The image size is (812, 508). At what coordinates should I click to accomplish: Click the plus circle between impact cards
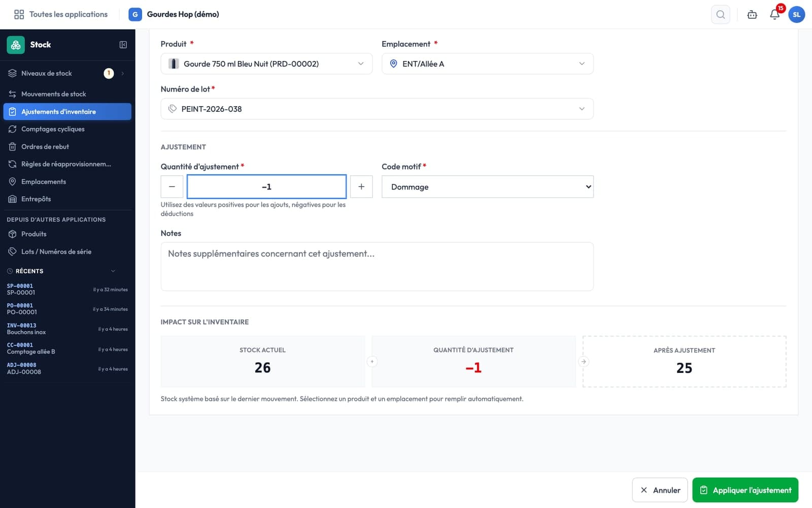[x=372, y=362]
